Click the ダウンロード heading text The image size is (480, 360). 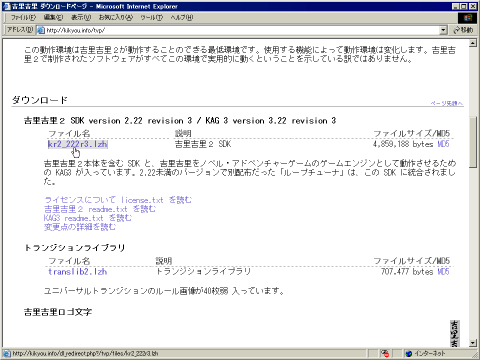[x=40, y=100]
